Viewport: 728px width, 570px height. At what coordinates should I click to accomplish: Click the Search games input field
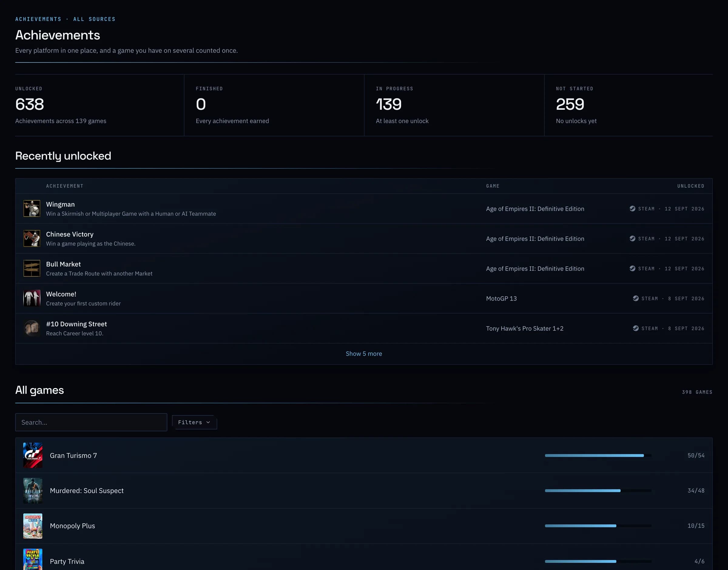(x=91, y=422)
